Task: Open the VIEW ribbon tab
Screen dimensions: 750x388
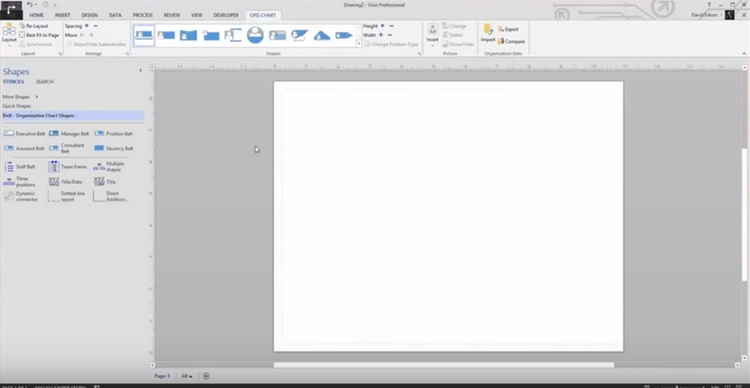Action: [x=197, y=15]
